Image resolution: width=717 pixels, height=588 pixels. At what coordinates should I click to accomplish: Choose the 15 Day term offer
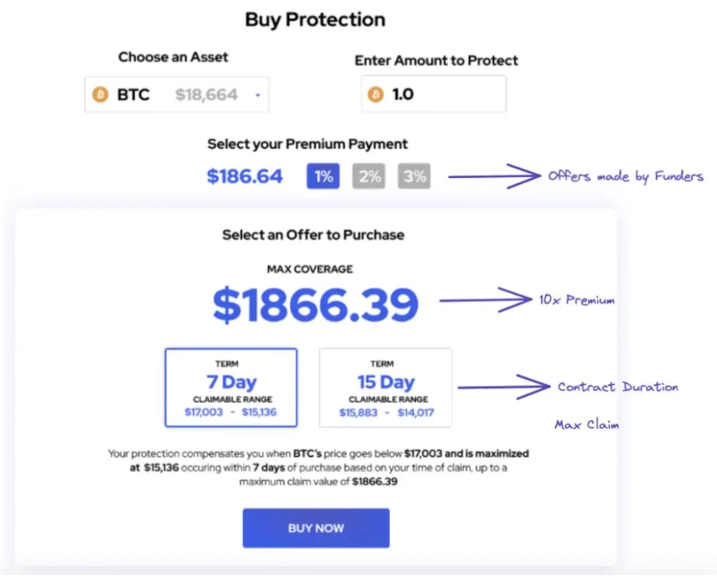tap(385, 387)
